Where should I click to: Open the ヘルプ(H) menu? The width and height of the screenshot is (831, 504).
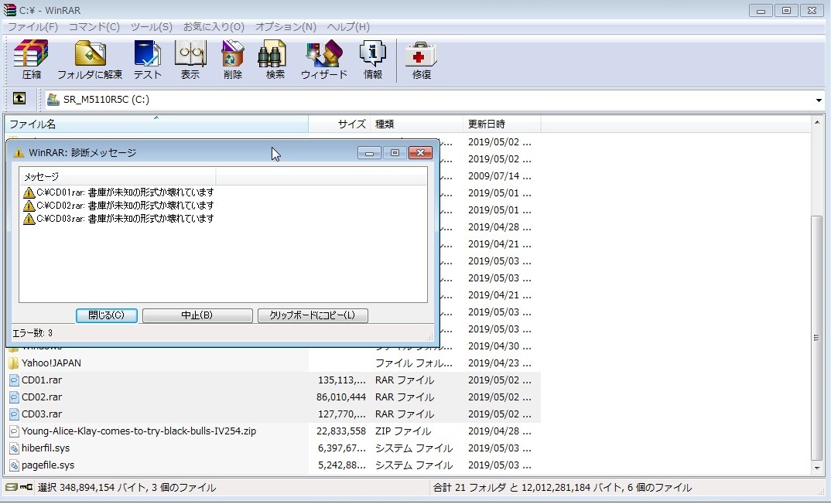pyautogui.click(x=348, y=26)
